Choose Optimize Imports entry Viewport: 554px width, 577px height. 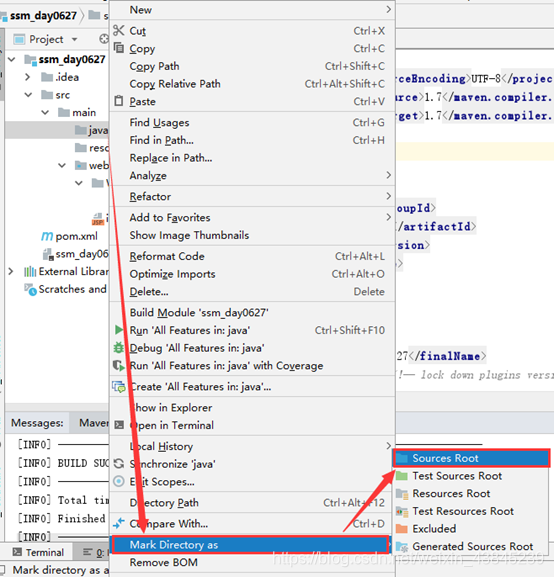click(x=252, y=273)
